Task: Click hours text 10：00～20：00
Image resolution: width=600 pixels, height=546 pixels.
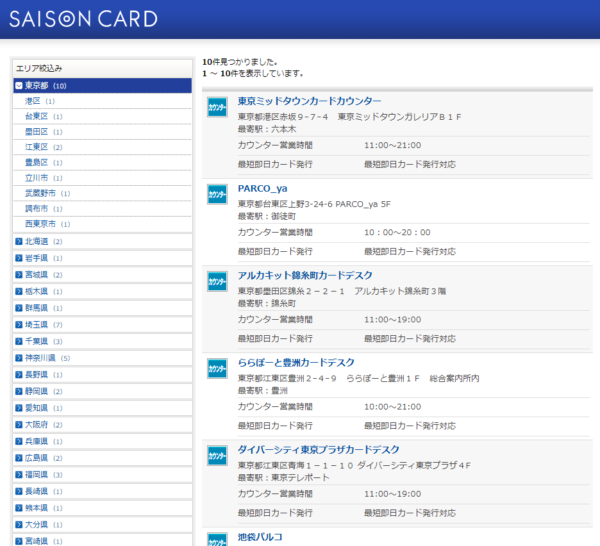Action: click(397, 232)
